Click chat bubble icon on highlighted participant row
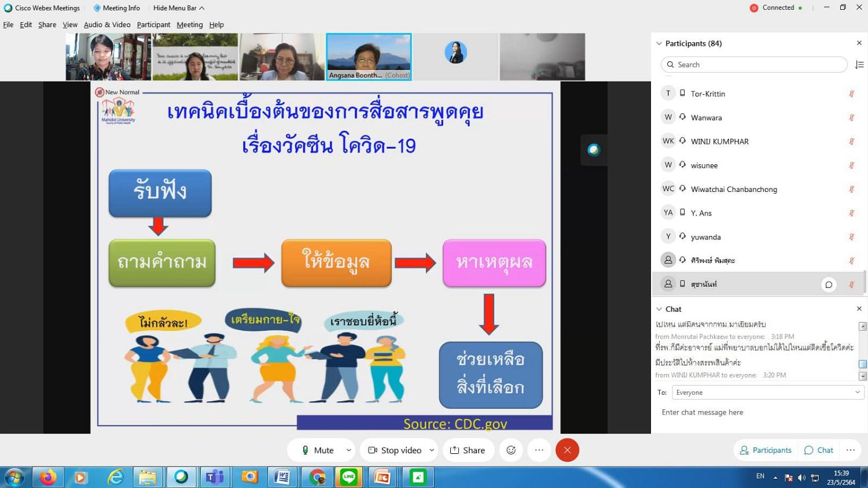Image resolution: width=868 pixels, height=488 pixels. (829, 284)
